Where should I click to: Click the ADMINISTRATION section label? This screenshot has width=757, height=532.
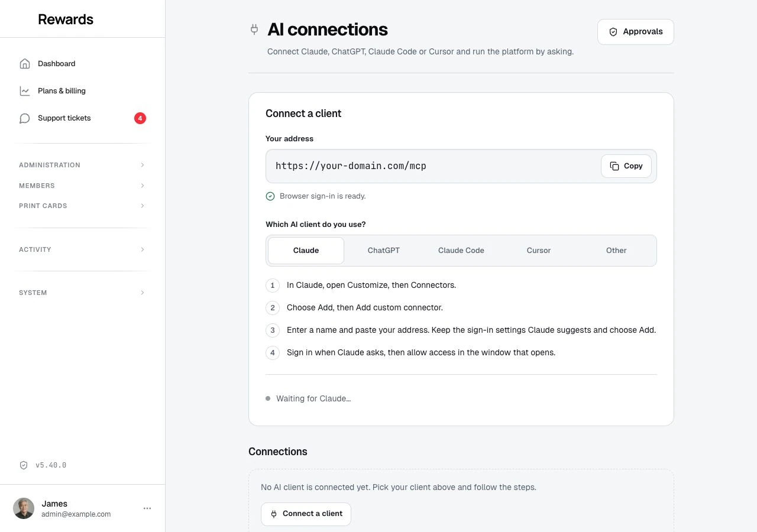click(50, 165)
